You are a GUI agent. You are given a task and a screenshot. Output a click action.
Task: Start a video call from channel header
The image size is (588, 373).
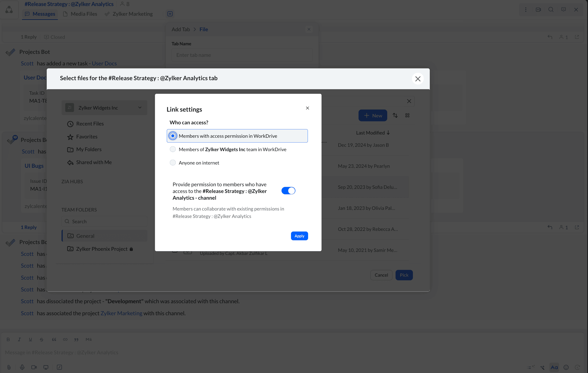(538, 9)
